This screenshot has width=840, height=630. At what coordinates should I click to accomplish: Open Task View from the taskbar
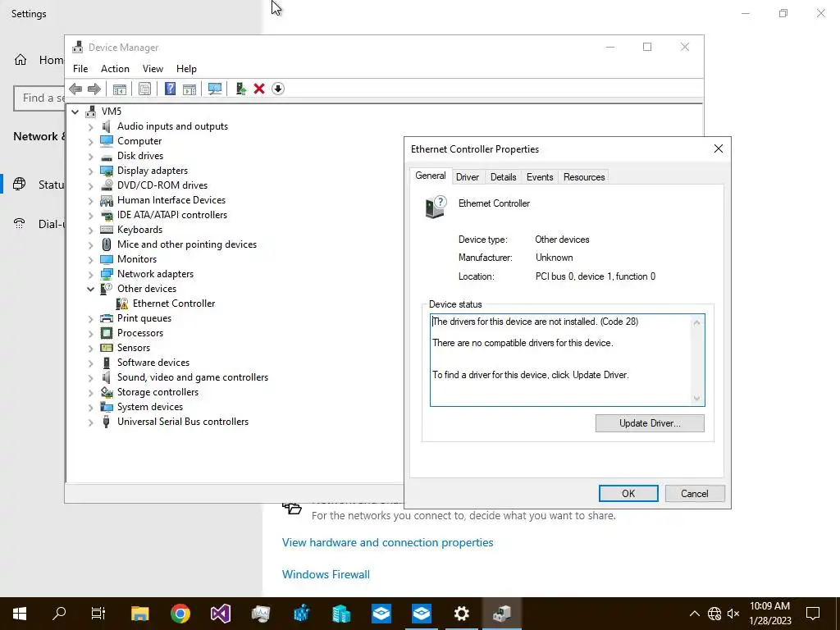click(98, 614)
